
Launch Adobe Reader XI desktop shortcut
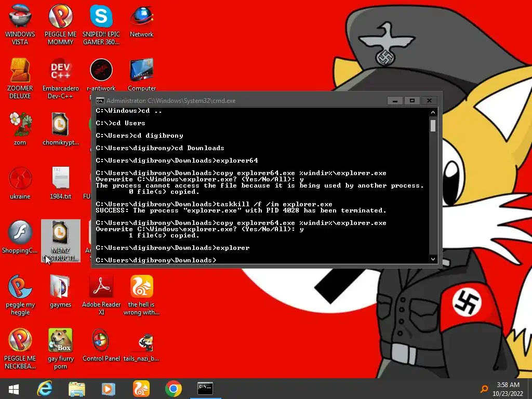[101, 295]
